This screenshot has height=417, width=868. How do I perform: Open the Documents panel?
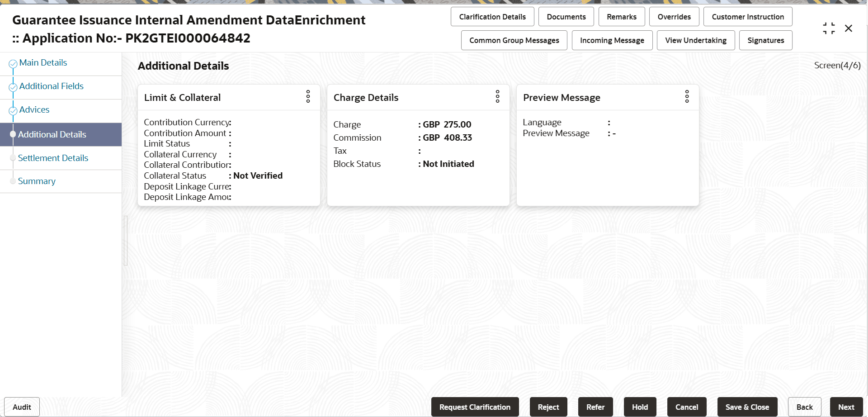566,17
